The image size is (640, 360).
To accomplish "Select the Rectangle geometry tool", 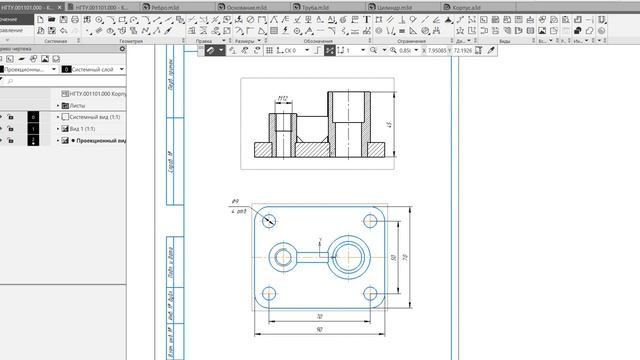I will [122, 20].
